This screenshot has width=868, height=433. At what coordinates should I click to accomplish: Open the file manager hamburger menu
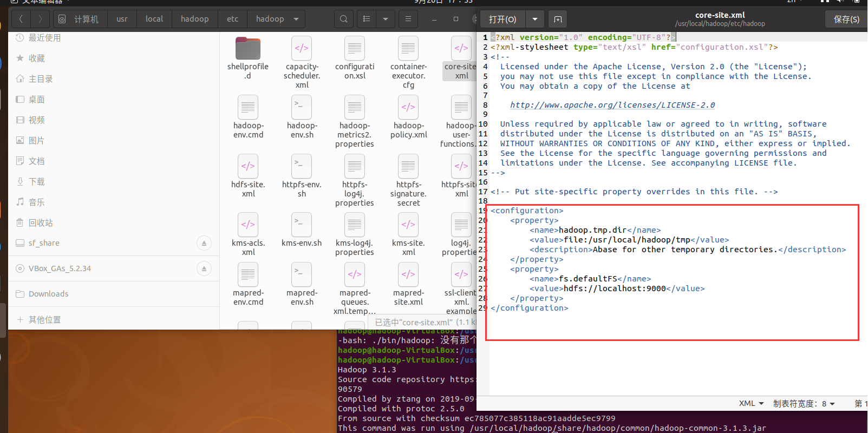point(408,19)
